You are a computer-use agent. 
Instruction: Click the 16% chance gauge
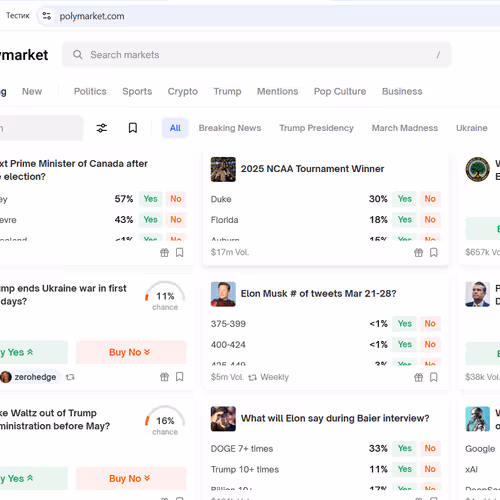click(165, 421)
